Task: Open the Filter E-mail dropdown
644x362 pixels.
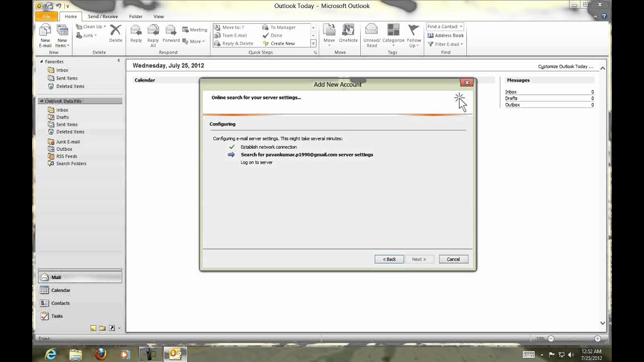Action: 445,44
